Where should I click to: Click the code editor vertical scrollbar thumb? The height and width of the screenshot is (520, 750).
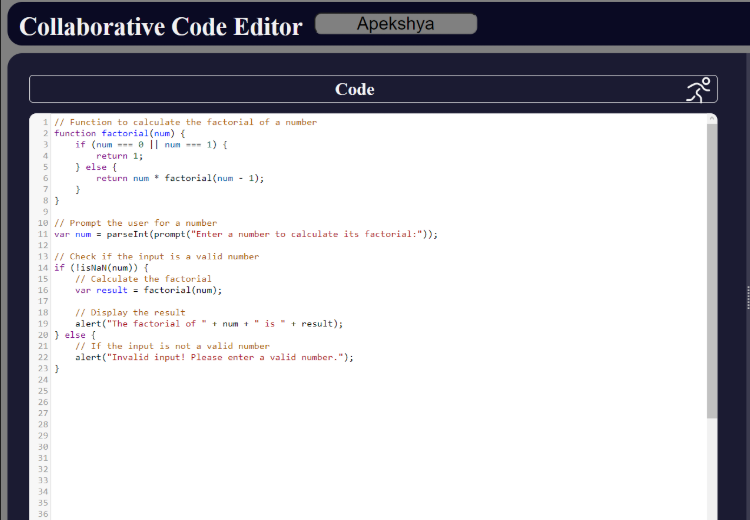click(x=712, y=271)
